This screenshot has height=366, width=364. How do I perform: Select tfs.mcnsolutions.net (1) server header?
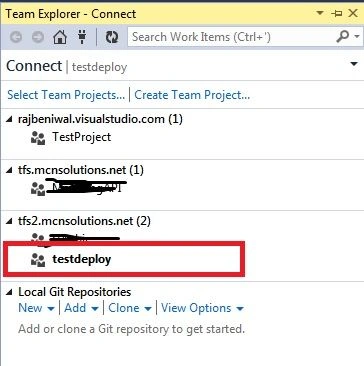(x=81, y=170)
